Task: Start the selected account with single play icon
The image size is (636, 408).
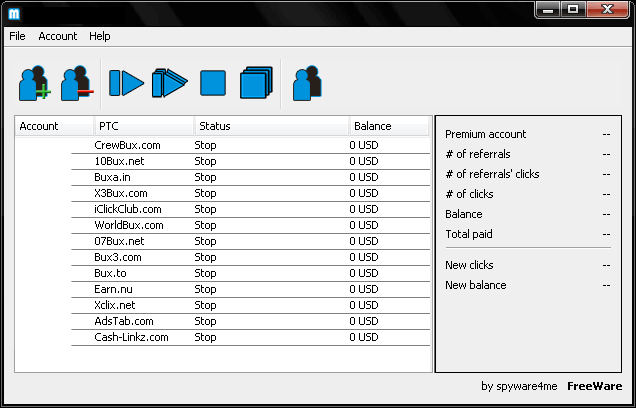Action: (126, 83)
